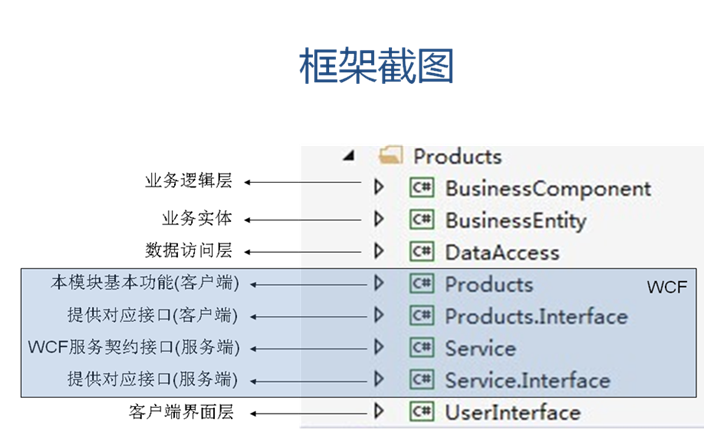Click the UserInterface C# project icon

[422, 412]
